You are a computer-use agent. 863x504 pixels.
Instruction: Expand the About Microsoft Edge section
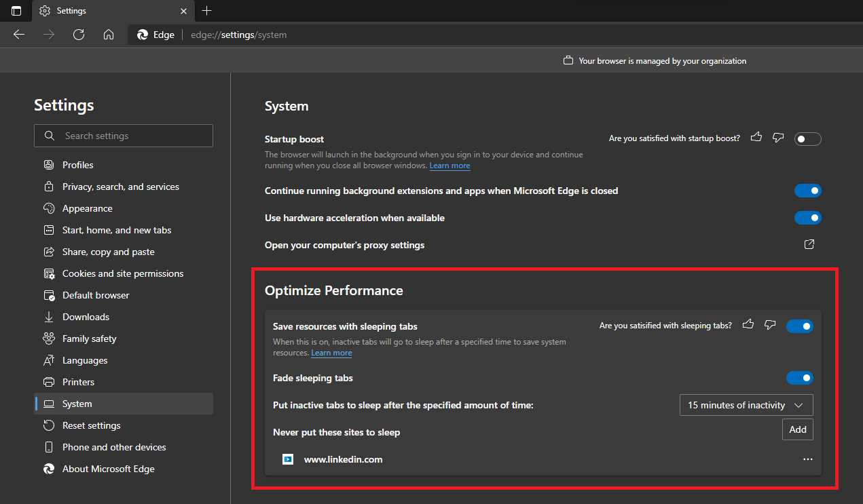tap(107, 468)
